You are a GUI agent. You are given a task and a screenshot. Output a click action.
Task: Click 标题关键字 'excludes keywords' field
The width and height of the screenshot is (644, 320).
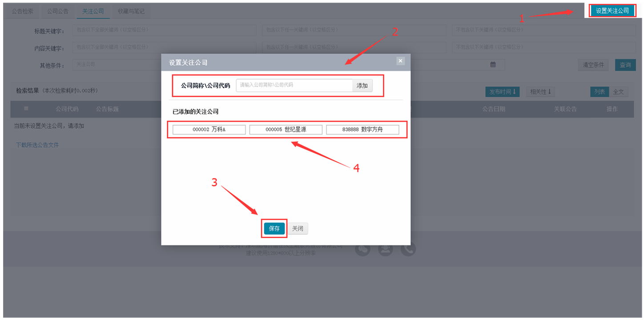click(544, 30)
